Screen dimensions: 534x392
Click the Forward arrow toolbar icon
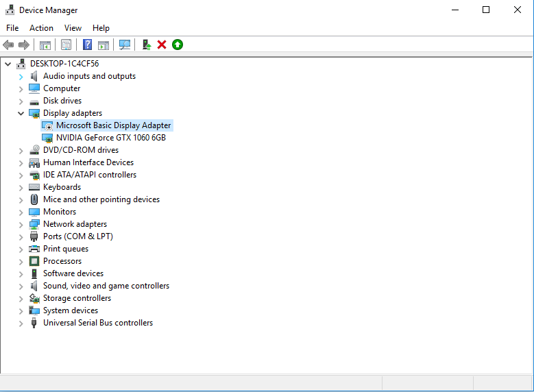[x=23, y=45]
